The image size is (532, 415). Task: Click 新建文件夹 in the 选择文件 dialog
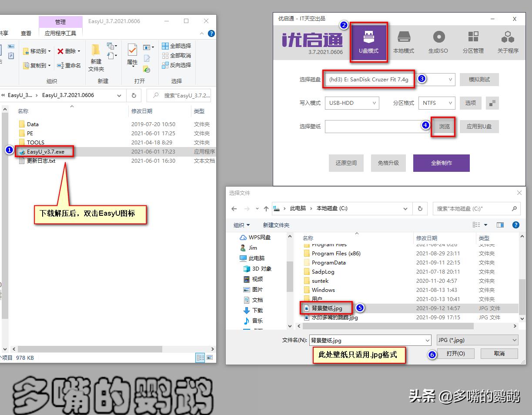pyautogui.click(x=276, y=225)
